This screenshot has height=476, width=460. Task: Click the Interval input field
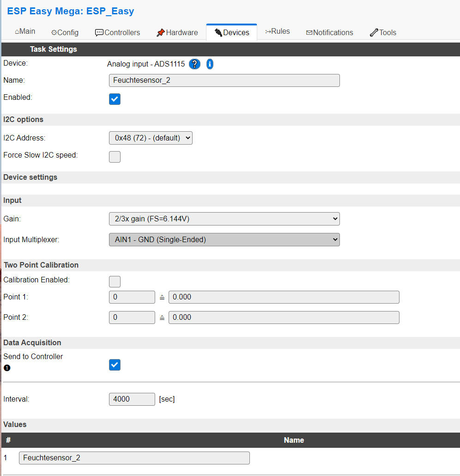pyautogui.click(x=132, y=399)
